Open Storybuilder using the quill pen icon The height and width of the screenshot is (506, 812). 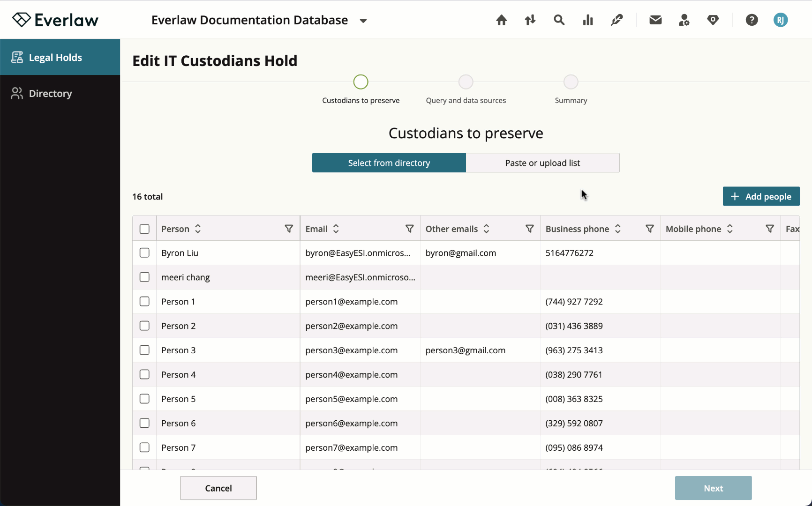click(x=617, y=20)
